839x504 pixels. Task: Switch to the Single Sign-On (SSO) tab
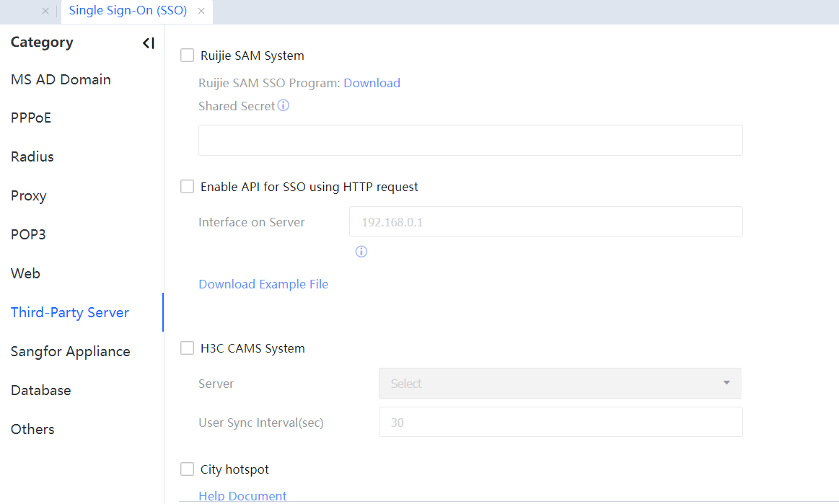pyautogui.click(x=128, y=12)
